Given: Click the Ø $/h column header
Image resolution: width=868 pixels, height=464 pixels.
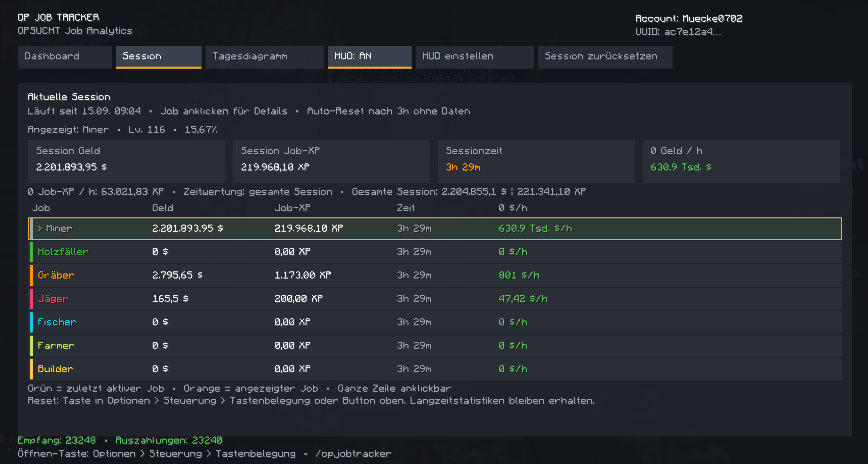Looking at the screenshot, I should [513, 208].
